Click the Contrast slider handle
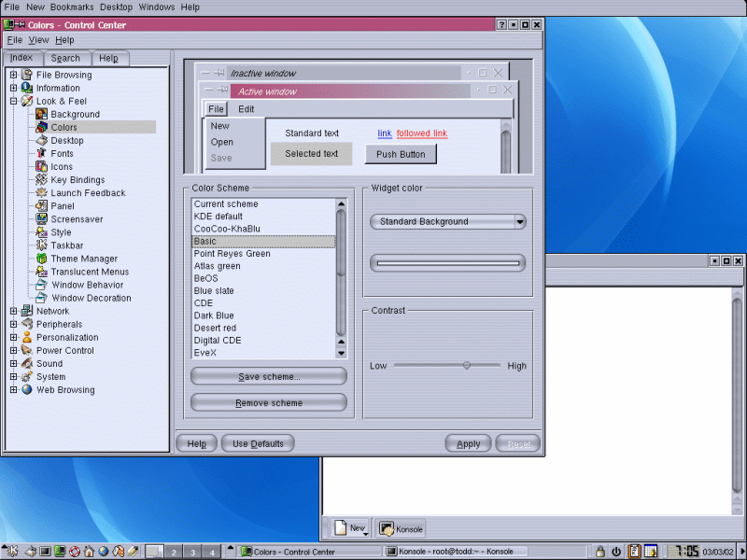Screen dimensions: 747x560 467,365
